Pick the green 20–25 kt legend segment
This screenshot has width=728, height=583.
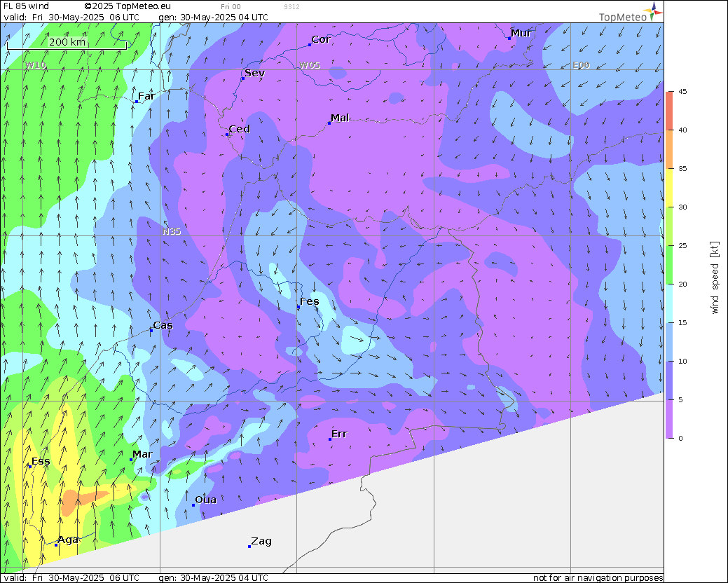click(670, 265)
